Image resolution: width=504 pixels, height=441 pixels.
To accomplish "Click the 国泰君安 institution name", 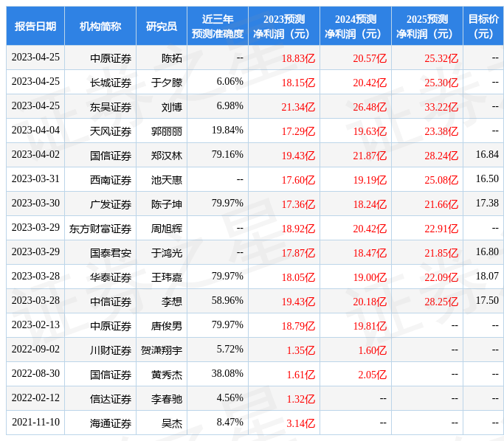I will tap(111, 253).
